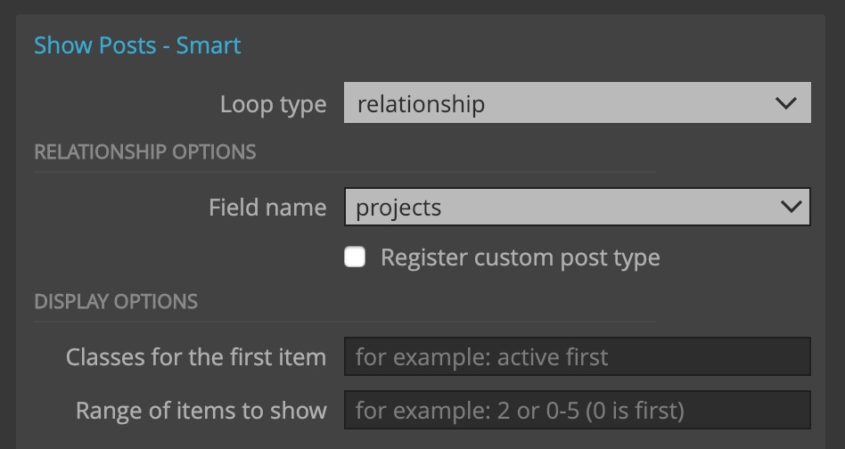Image resolution: width=845 pixels, height=449 pixels.
Task: Open the Field name dropdown
Action: click(577, 206)
